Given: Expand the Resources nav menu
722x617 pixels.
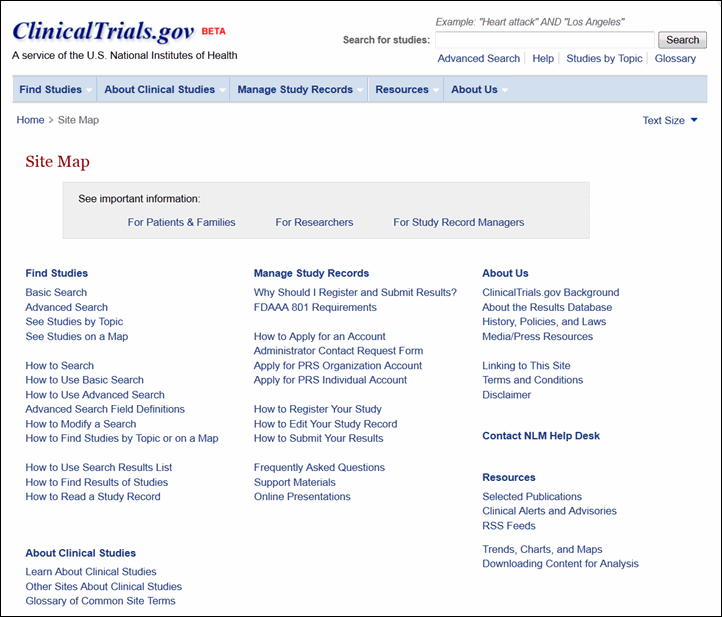Looking at the screenshot, I should click(x=406, y=89).
